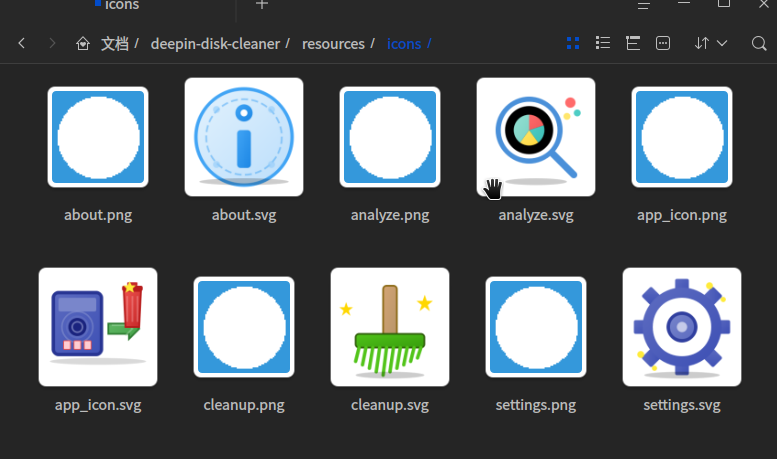Go back to previous folder
Image resolution: width=777 pixels, height=459 pixels.
click(22, 44)
